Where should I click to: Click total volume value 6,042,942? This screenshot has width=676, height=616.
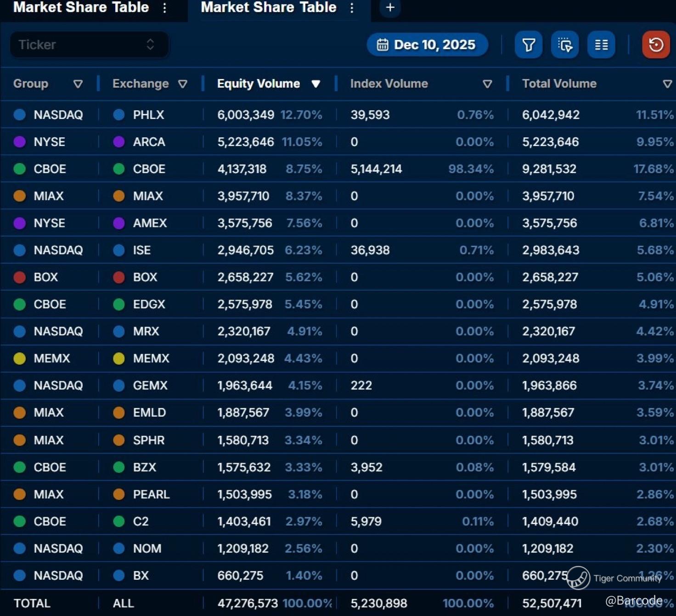pos(551,115)
